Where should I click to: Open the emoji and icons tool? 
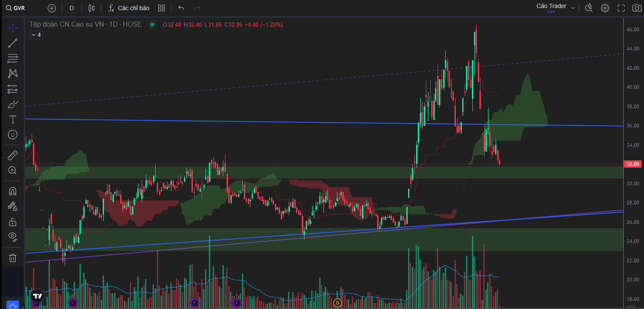(13, 135)
